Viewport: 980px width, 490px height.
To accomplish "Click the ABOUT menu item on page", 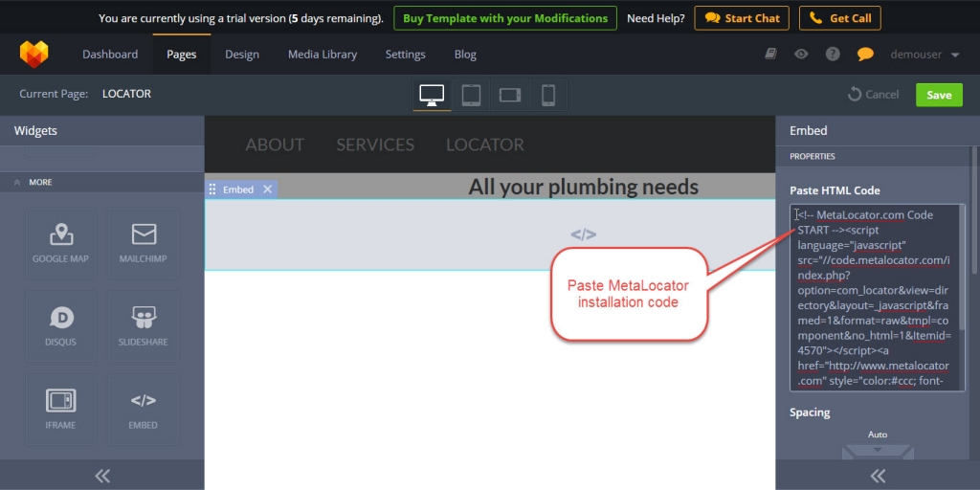I will 275,145.
